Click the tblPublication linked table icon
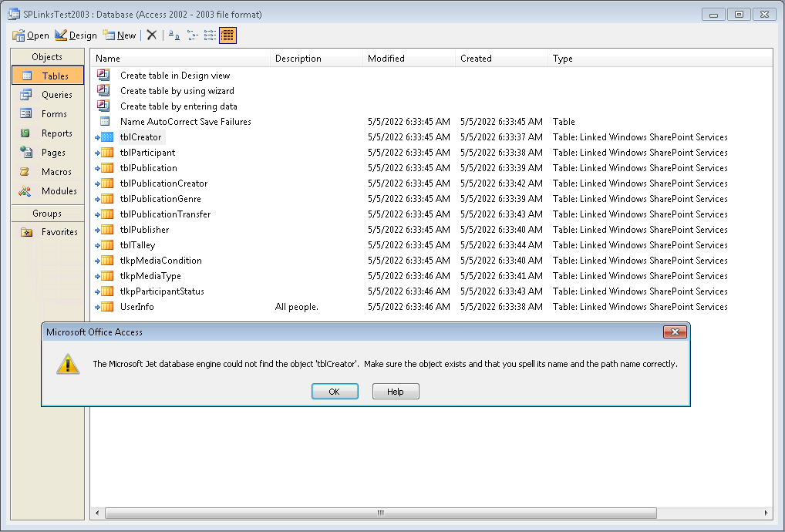 pos(105,167)
